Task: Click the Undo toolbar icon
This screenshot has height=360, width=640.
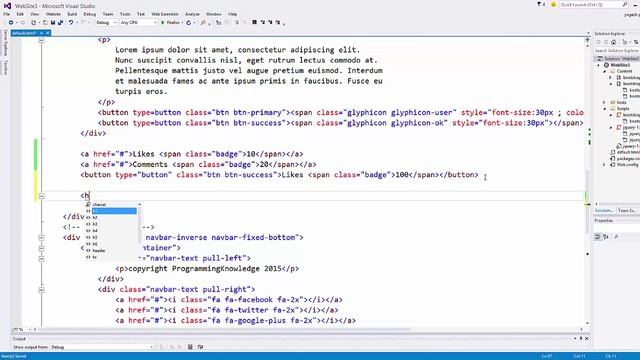Action: click(71, 22)
